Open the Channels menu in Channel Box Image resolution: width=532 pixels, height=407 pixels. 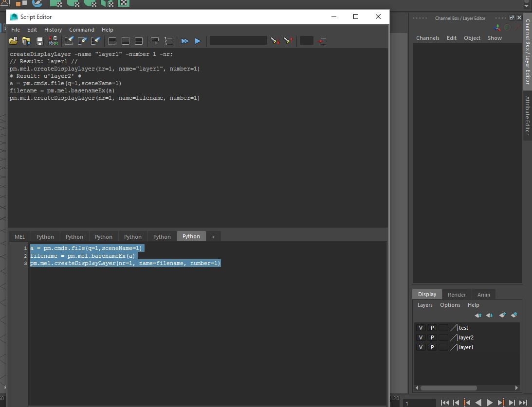(x=427, y=38)
